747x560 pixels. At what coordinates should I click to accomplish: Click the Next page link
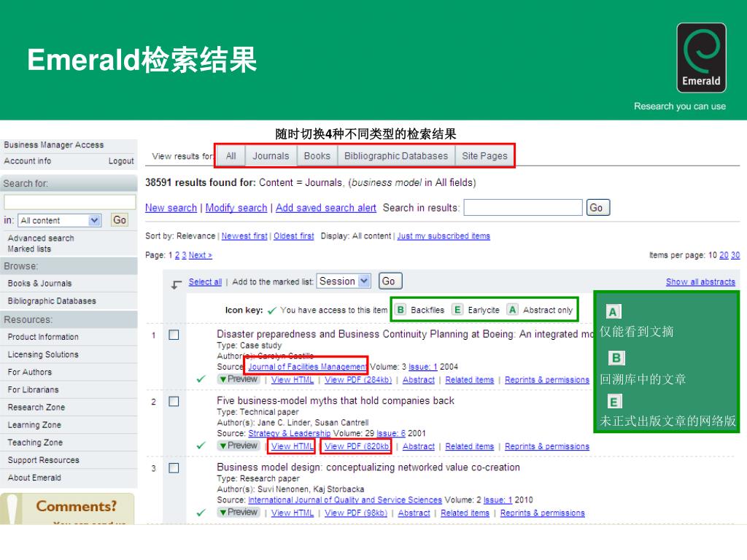pos(200,255)
